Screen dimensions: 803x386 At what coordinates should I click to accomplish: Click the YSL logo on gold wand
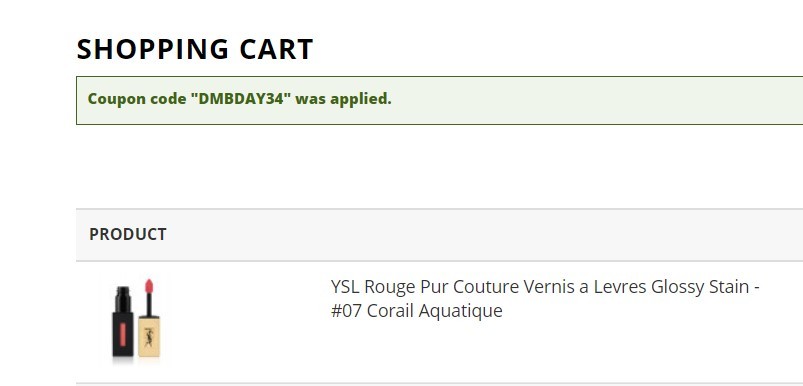pyautogui.click(x=149, y=336)
